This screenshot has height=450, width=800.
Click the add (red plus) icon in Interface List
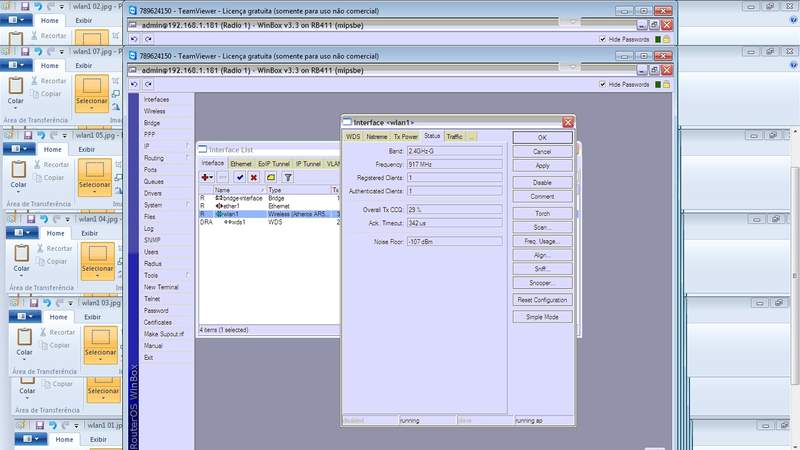(x=207, y=177)
